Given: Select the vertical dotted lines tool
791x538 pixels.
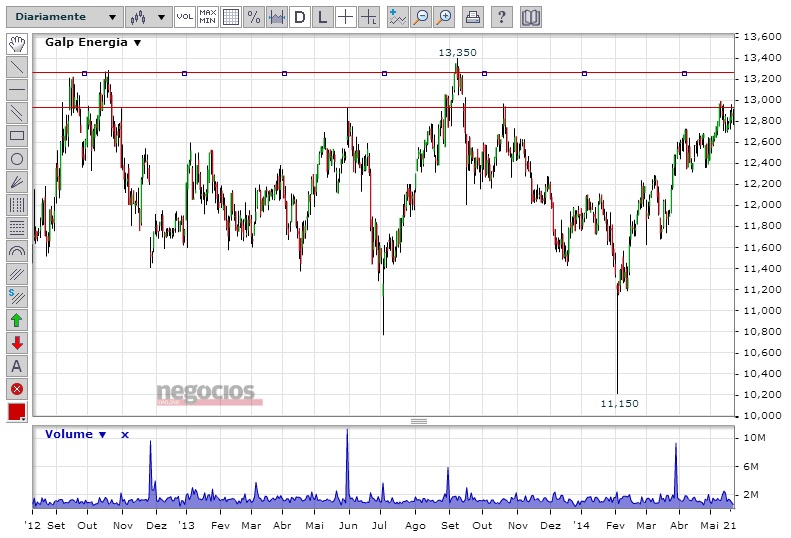Looking at the screenshot, I should pyautogui.click(x=17, y=205).
